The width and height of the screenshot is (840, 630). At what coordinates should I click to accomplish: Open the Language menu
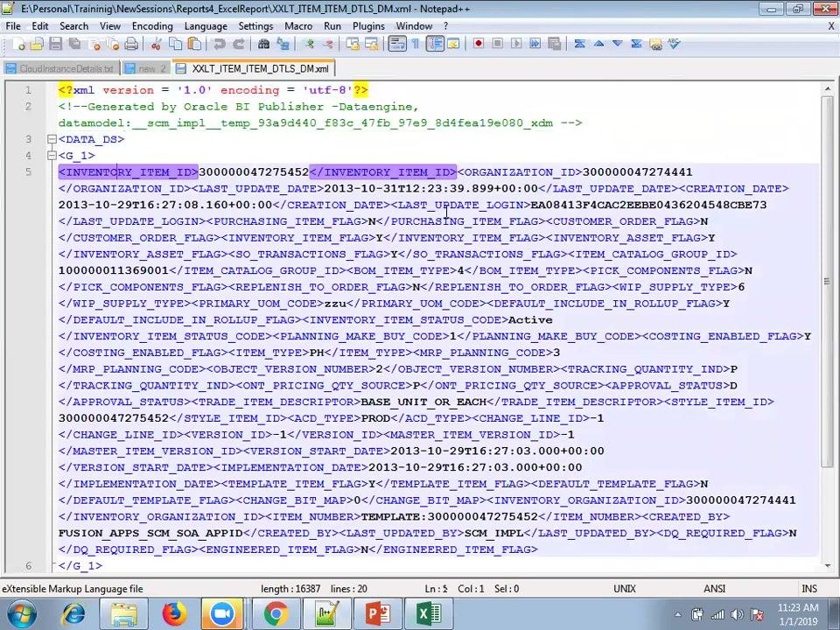click(x=206, y=26)
